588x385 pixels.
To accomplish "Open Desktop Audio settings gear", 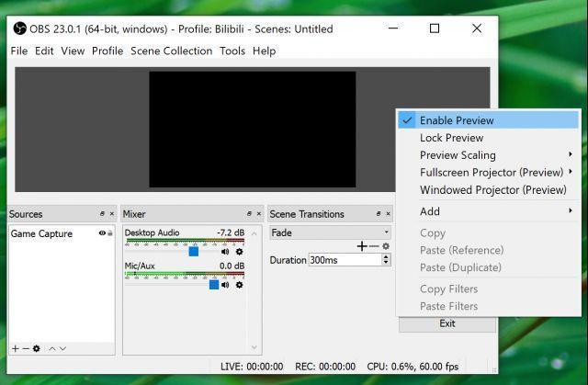I will [239, 252].
